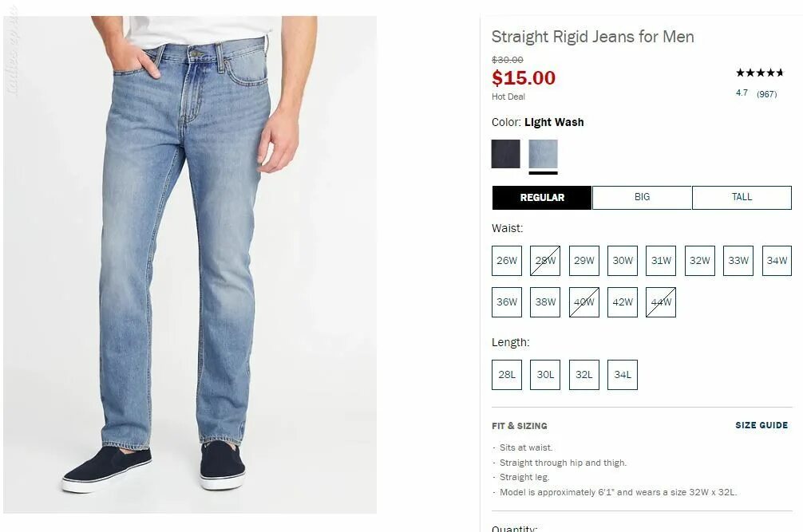Viewport: 803px width, 532px height.
Task: Select the dark wash color swatch
Action: click(505, 153)
